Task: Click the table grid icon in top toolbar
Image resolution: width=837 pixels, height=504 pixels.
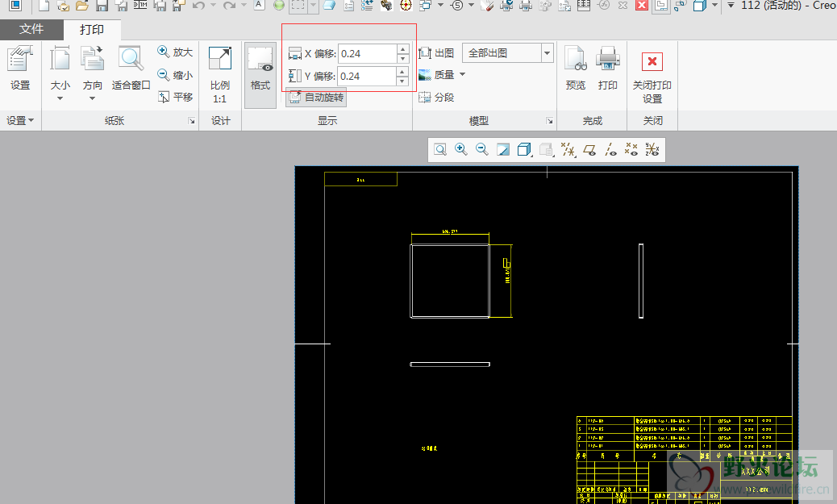Action: [x=584, y=6]
